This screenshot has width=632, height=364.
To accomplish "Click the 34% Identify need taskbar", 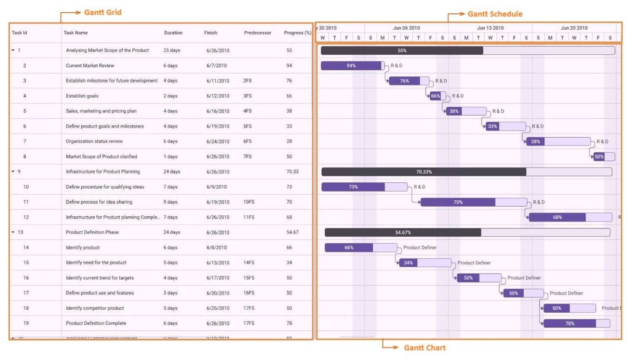I will (425, 263).
